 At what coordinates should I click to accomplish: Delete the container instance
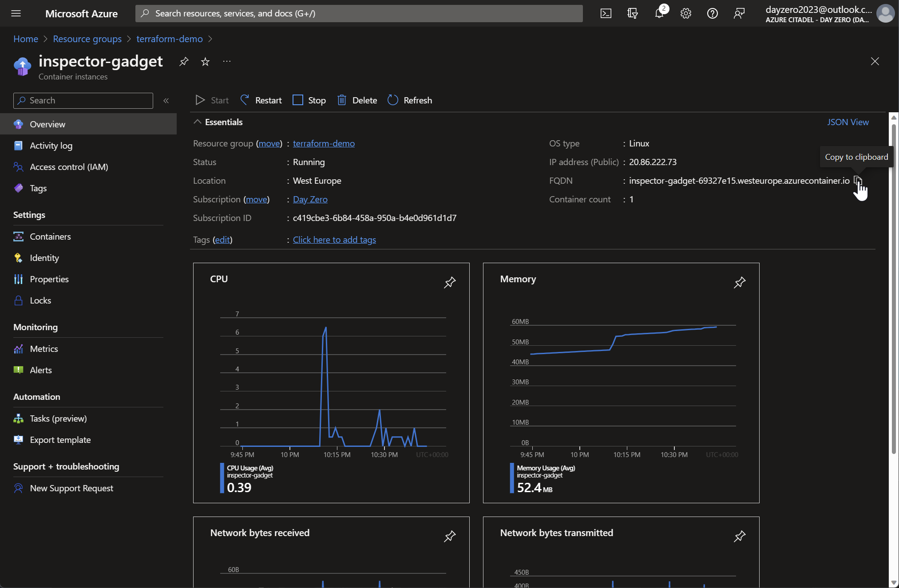tap(357, 100)
